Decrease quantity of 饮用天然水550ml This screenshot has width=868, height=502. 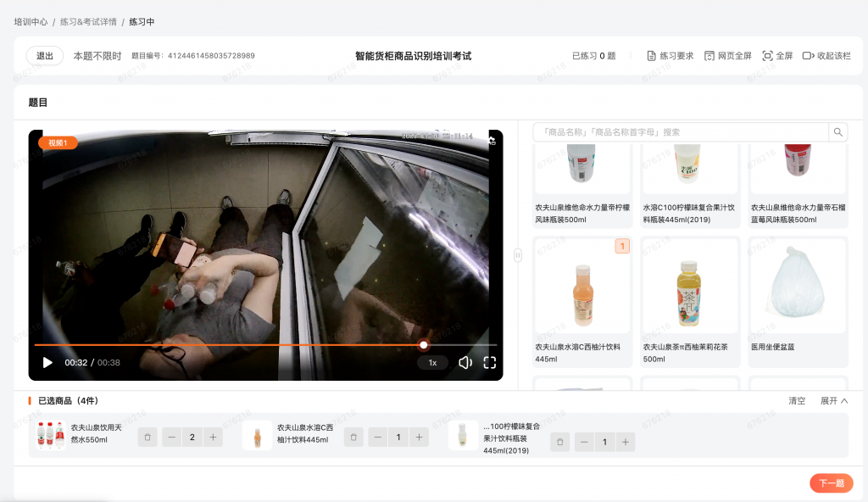point(171,438)
